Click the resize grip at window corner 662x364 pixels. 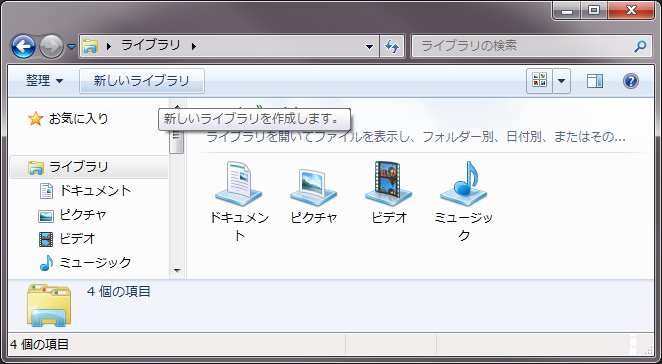648,349
